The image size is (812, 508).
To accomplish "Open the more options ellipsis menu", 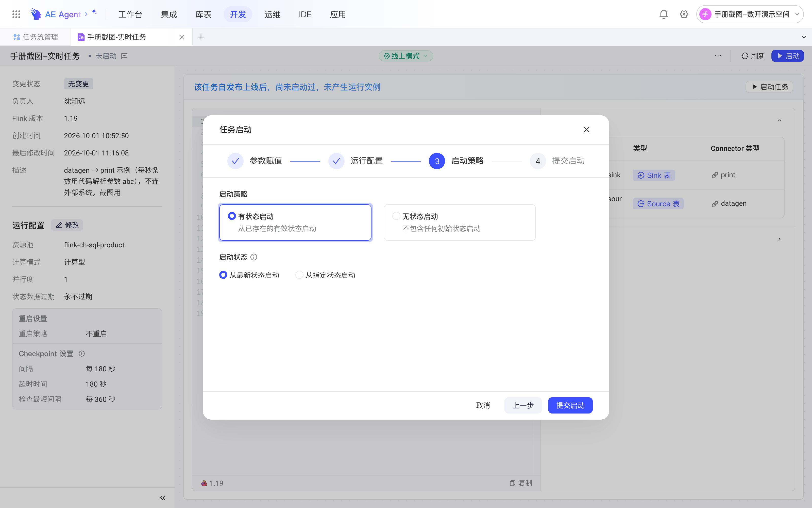I will pyautogui.click(x=718, y=56).
